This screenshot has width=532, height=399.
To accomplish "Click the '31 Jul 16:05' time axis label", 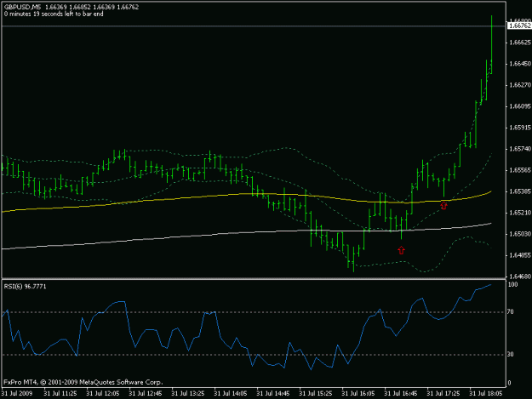I will click(358, 394).
